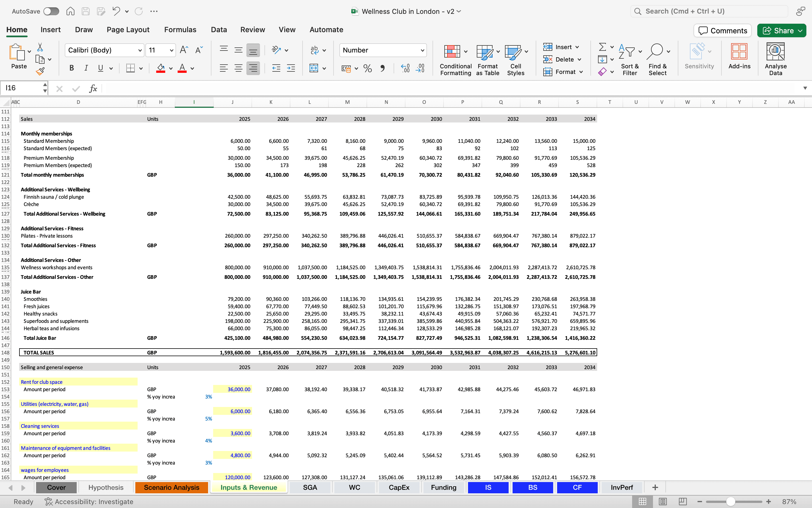The image size is (812, 508).
Task: Toggle Italic formatting
Action: click(x=86, y=68)
